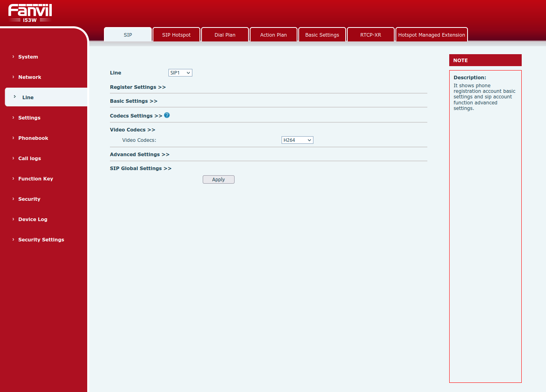Open Settings in the sidebar
Image resolution: width=546 pixels, height=392 pixels.
click(x=29, y=118)
